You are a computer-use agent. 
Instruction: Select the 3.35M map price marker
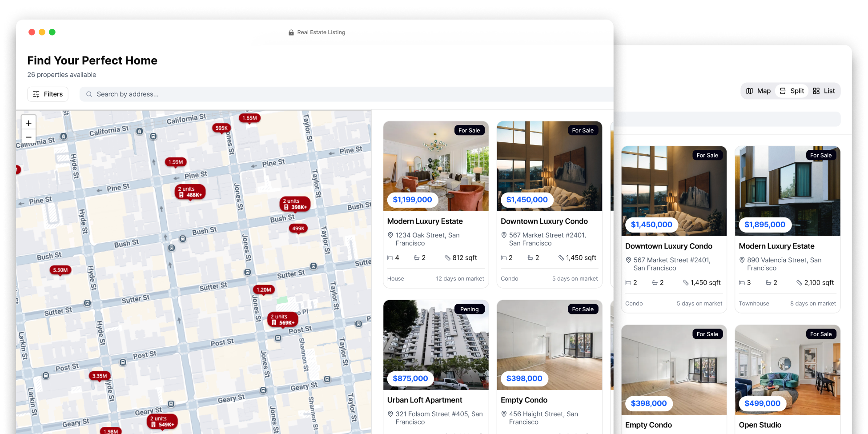click(100, 376)
